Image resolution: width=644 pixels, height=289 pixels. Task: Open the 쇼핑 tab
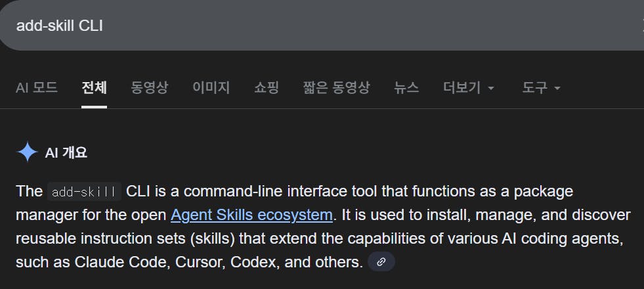(x=266, y=87)
